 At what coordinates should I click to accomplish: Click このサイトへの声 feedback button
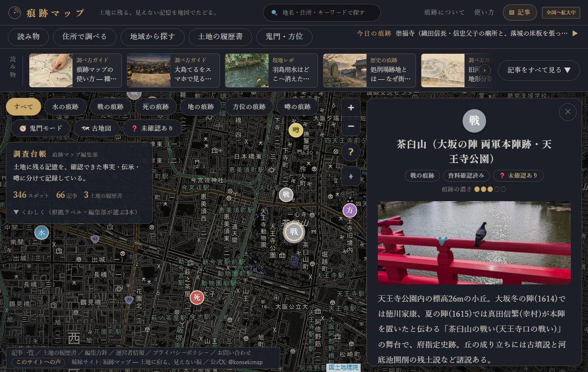pos(38,362)
